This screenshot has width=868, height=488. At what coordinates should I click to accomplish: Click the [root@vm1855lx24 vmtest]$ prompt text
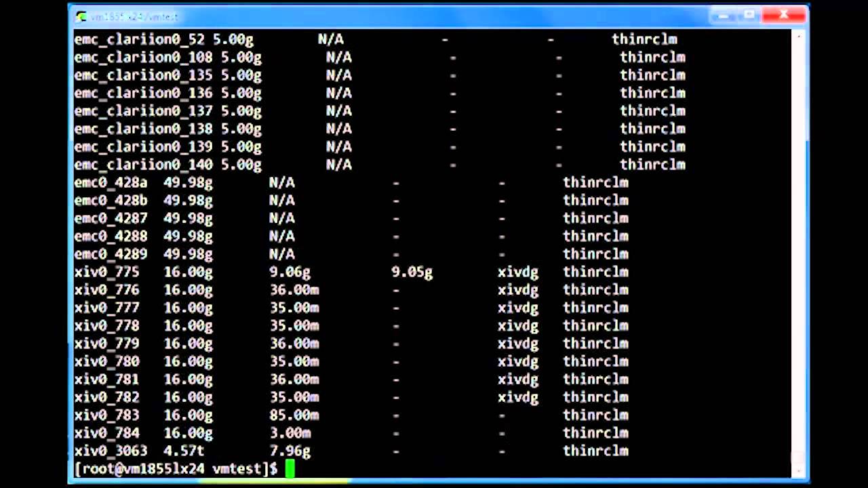pyautogui.click(x=176, y=469)
